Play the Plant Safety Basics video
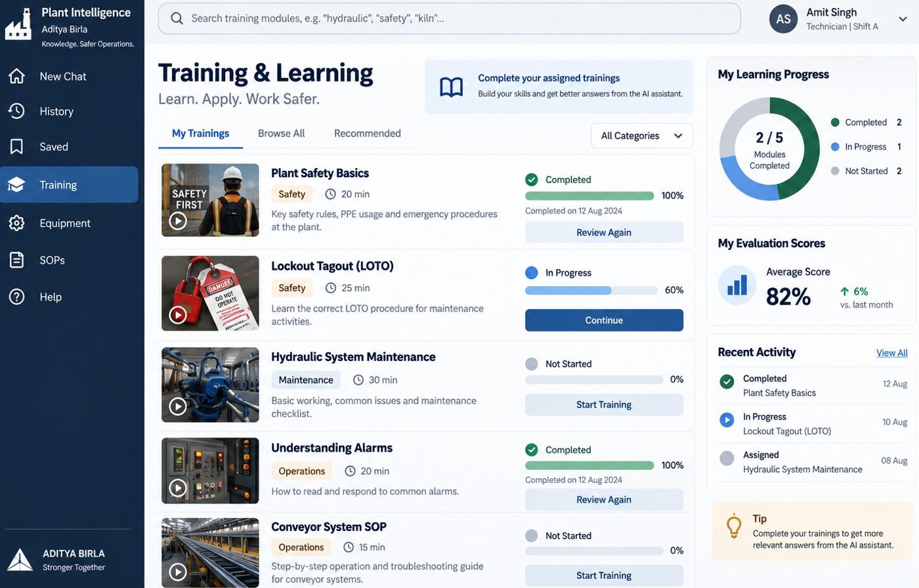919x588 pixels. (x=178, y=220)
